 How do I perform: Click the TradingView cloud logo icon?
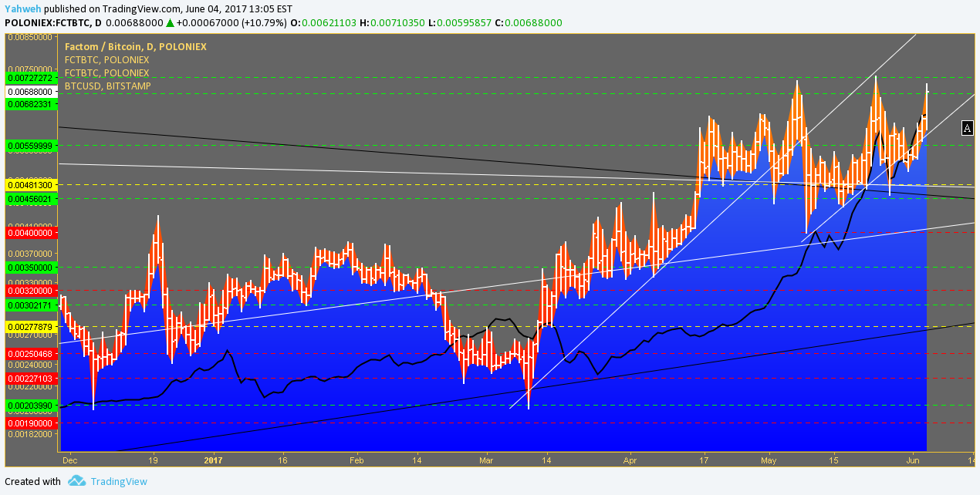[76, 481]
